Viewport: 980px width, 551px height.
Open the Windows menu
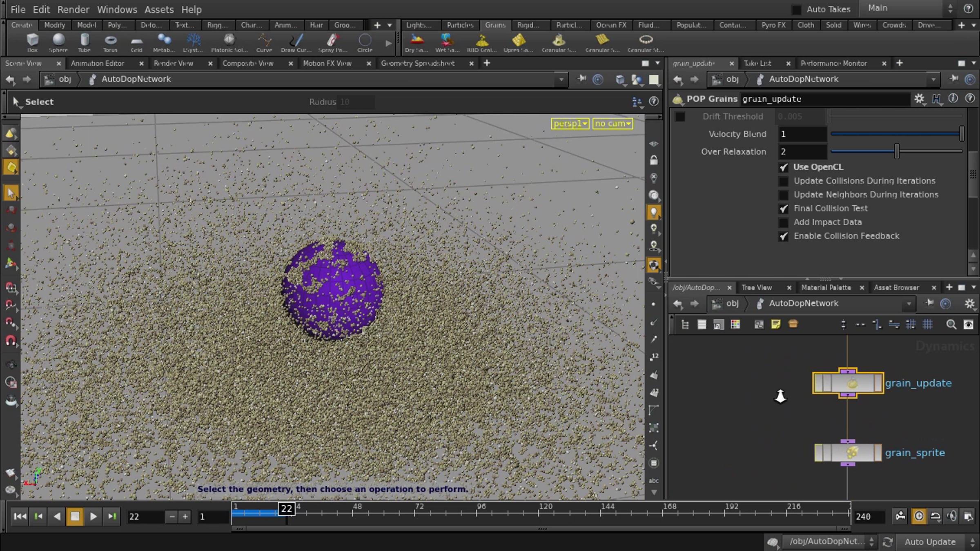pyautogui.click(x=117, y=9)
